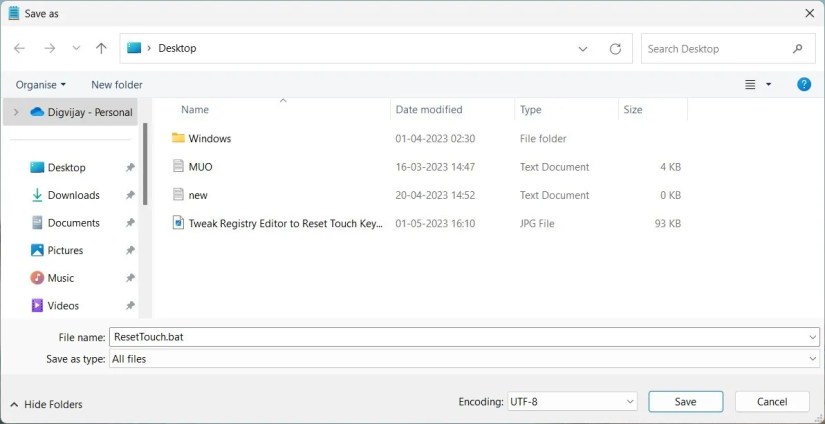The width and height of the screenshot is (825, 424).
Task: Click the Windows folder icon
Action: 178,138
